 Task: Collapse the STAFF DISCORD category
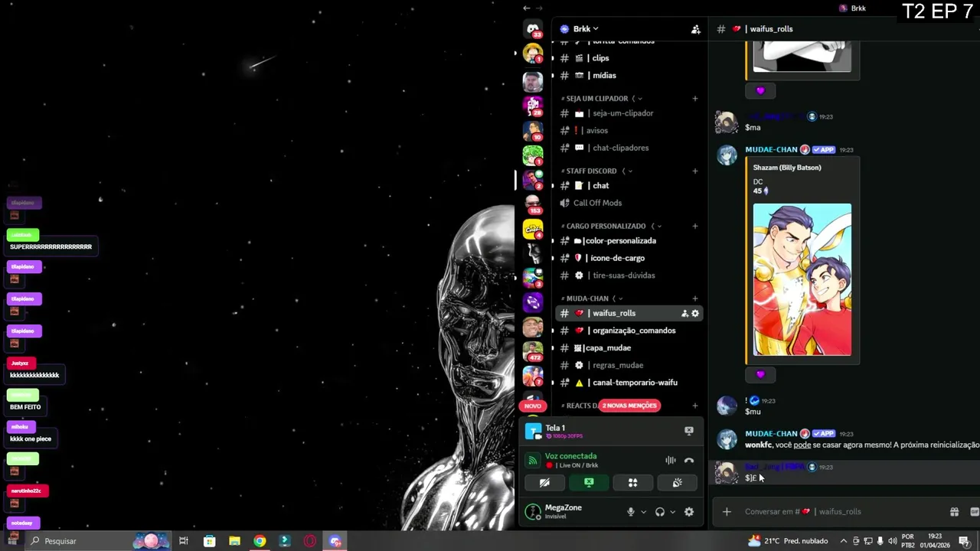(592, 171)
